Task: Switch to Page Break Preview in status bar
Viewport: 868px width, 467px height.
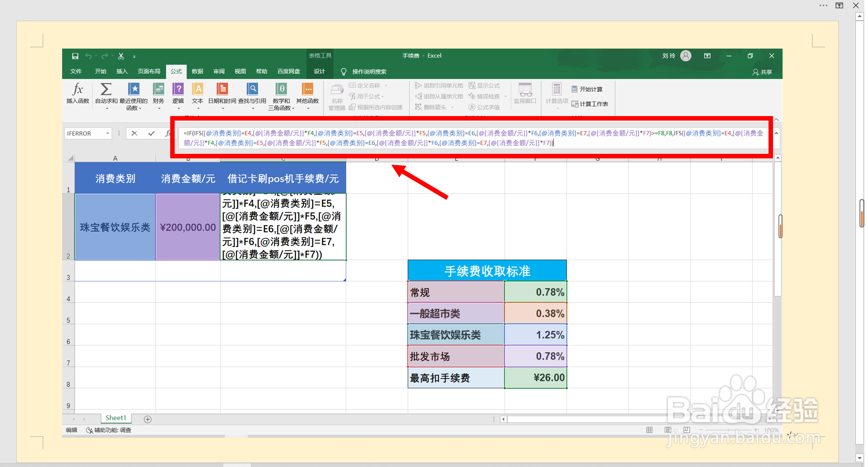Action: point(687,430)
